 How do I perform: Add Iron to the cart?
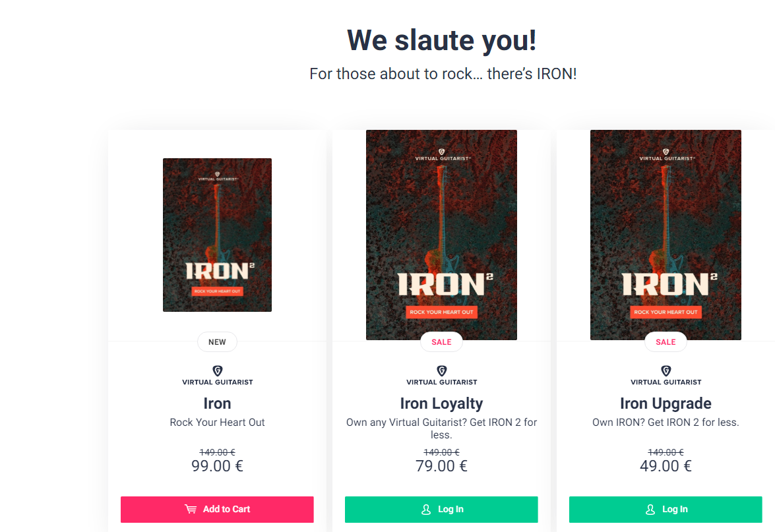pyautogui.click(x=217, y=509)
